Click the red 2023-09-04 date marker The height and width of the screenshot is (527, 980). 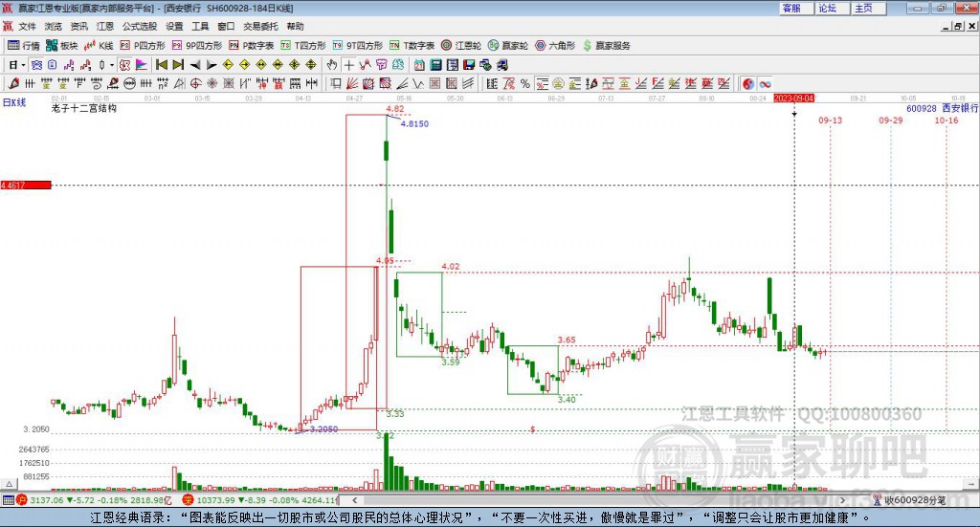tap(793, 98)
